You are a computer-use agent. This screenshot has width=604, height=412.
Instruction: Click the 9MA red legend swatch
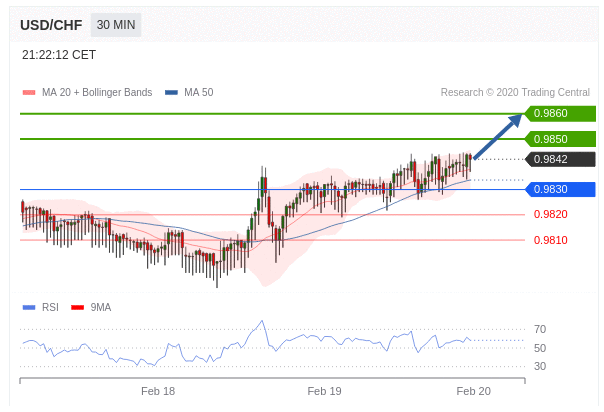[78, 307]
